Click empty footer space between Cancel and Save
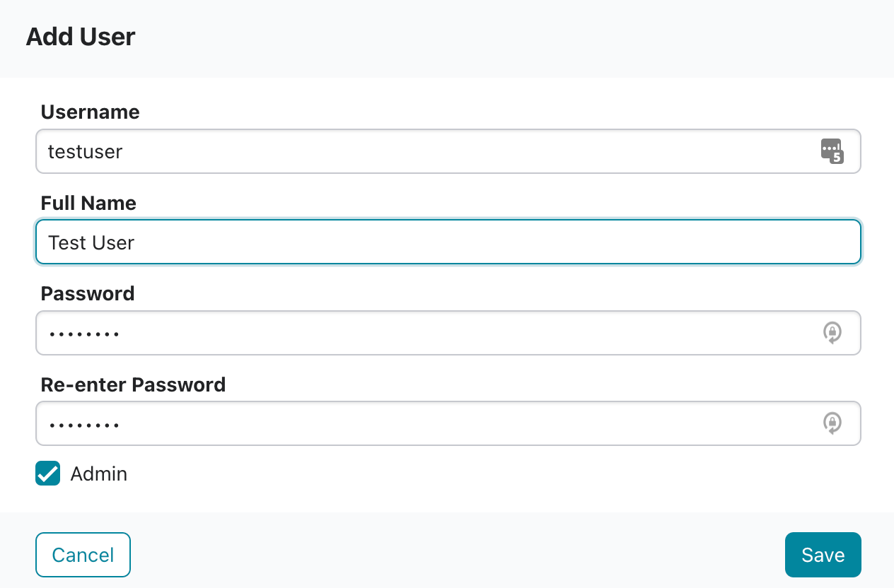 click(x=458, y=555)
